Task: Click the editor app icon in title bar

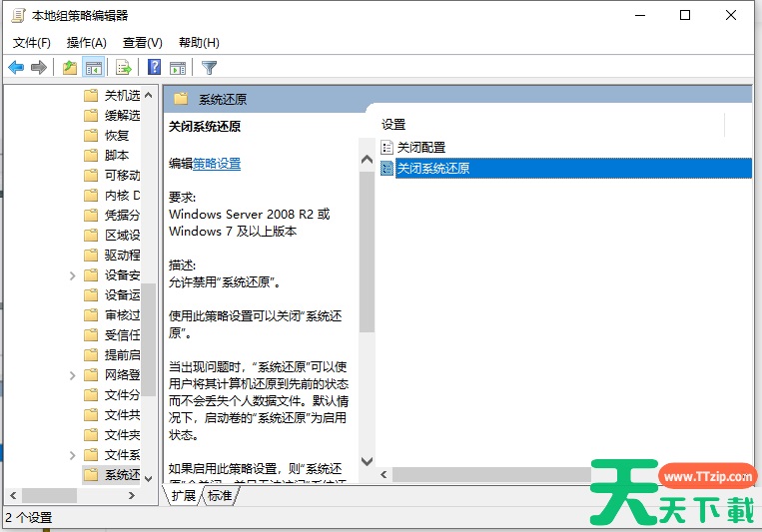Action: (x=18, y=16)
